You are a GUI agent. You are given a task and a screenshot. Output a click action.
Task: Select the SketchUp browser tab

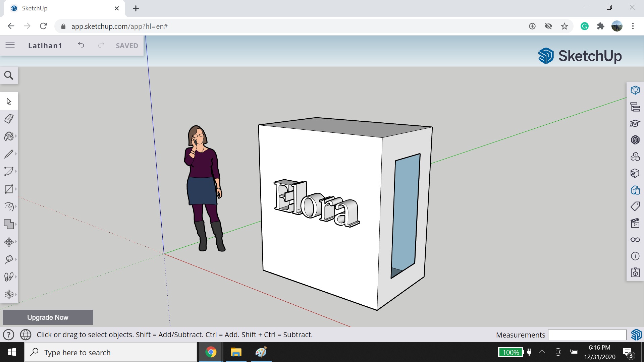64,8
